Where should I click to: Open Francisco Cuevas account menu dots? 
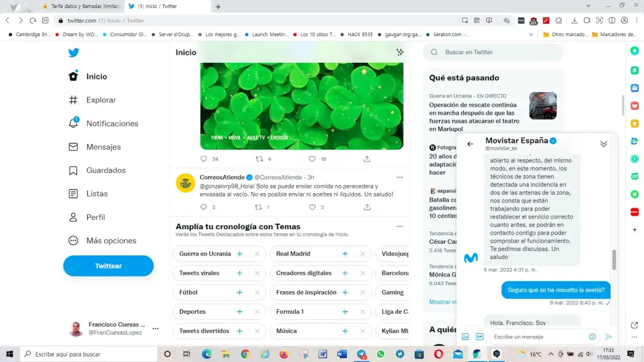pyautogui.click(x=155, y=329)
